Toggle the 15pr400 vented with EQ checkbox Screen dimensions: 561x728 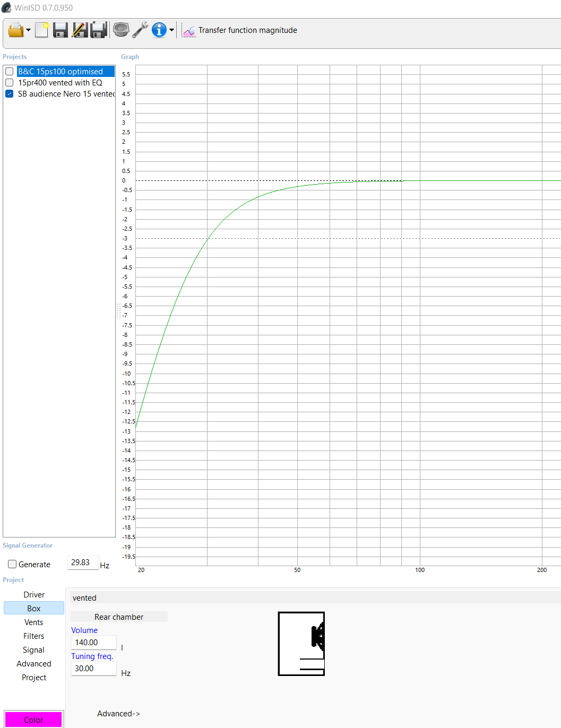(x=10, y=83)
